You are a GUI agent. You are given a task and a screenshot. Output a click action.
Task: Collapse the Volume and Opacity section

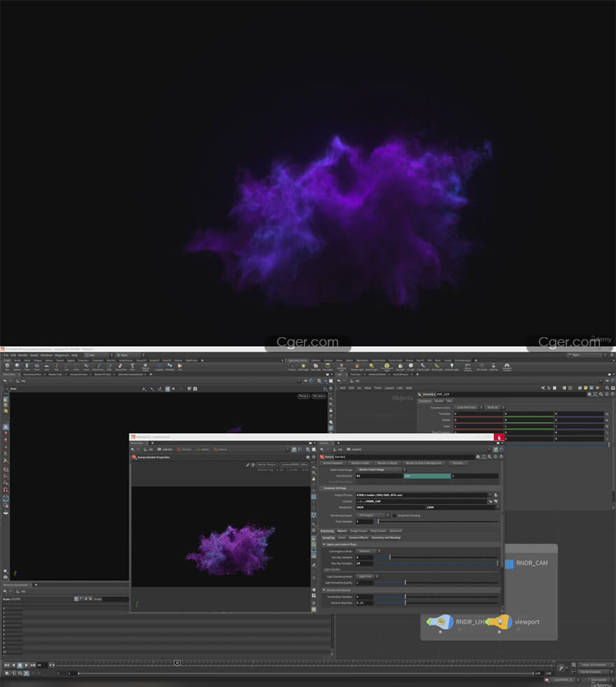[323, 590]
